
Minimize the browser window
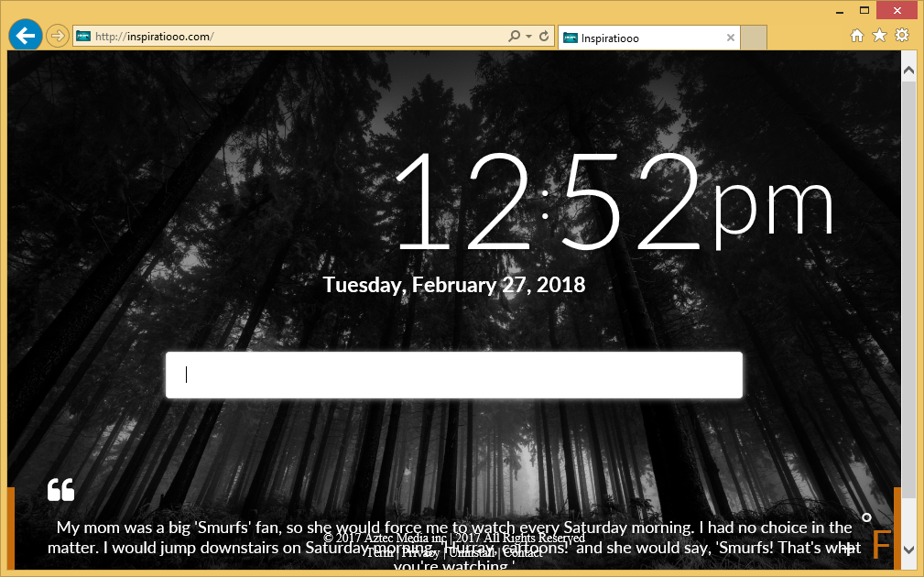point(840,9)
